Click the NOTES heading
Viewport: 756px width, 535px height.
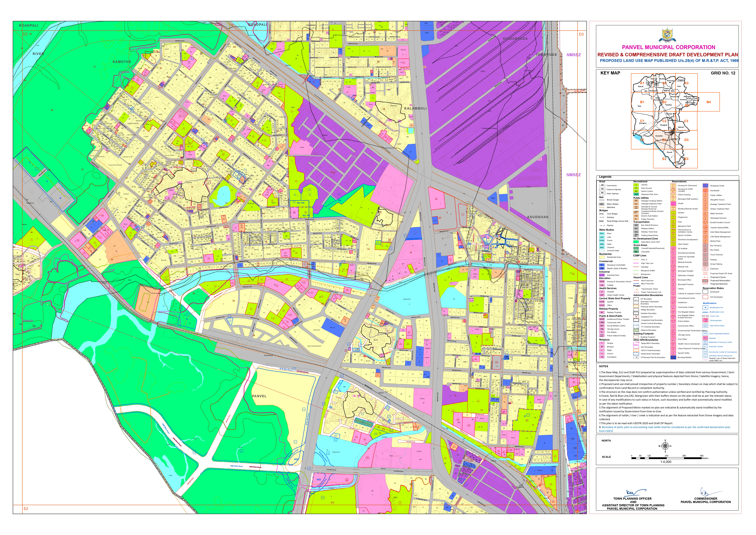[604, 366]
